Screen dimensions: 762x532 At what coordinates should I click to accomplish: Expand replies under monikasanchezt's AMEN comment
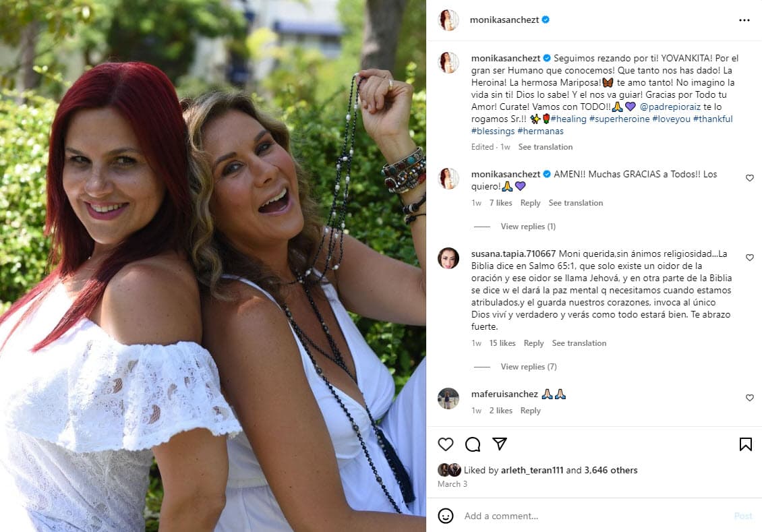(528, 226)
